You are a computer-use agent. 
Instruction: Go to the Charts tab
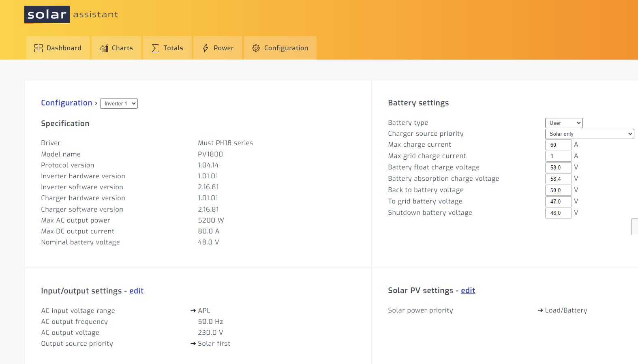click(x=116, y=48)
